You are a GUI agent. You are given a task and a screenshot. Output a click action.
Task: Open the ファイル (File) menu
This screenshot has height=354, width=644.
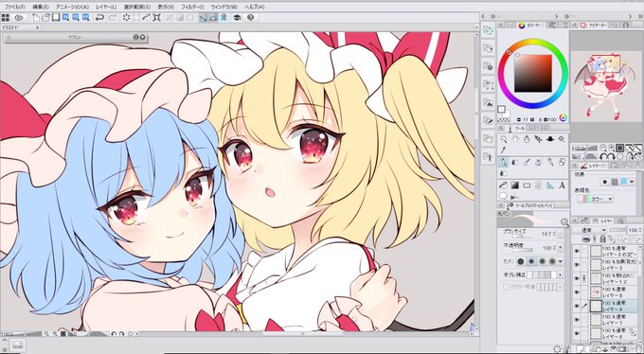click(x=14, y=7)
